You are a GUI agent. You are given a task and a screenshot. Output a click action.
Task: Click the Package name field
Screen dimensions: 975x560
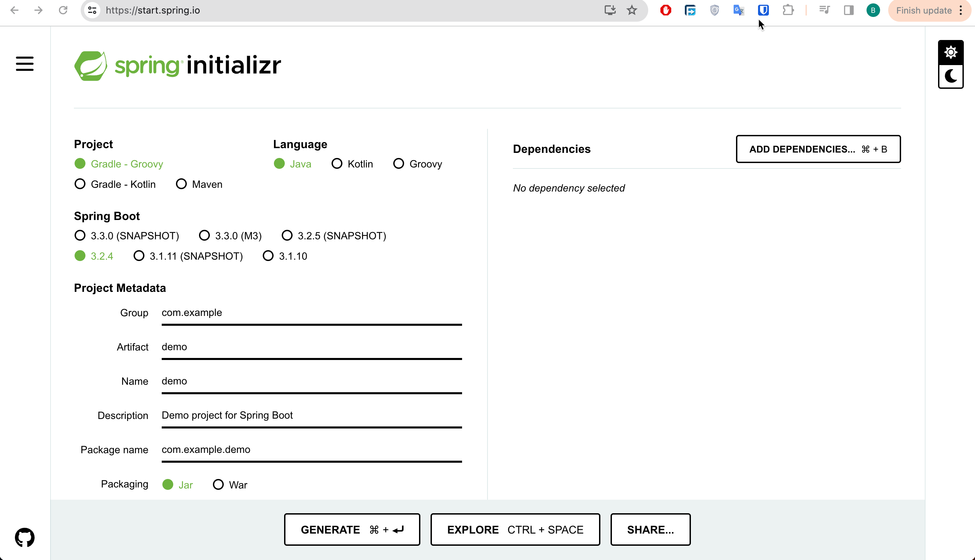pos(312,450)
